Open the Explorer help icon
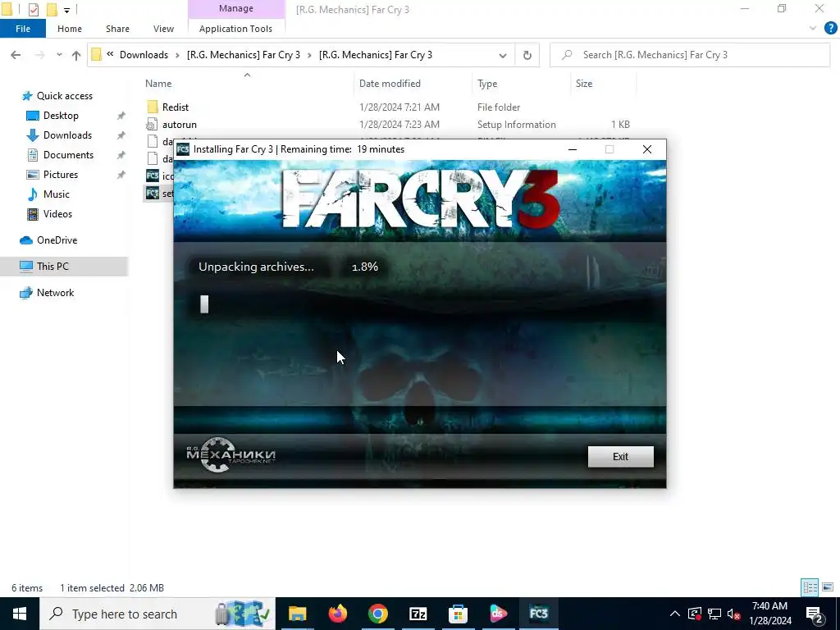 click(x=830, y=29)
